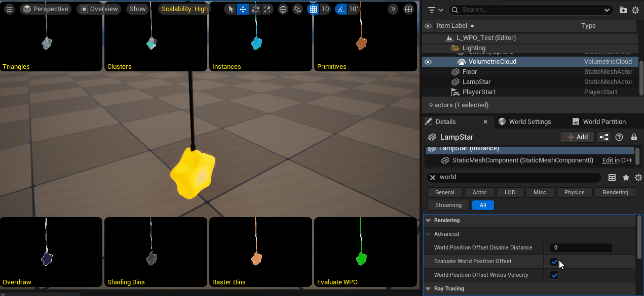Select VolumetricCloud actor row
This screenshot has height=296, width=644.
(530, 62)
